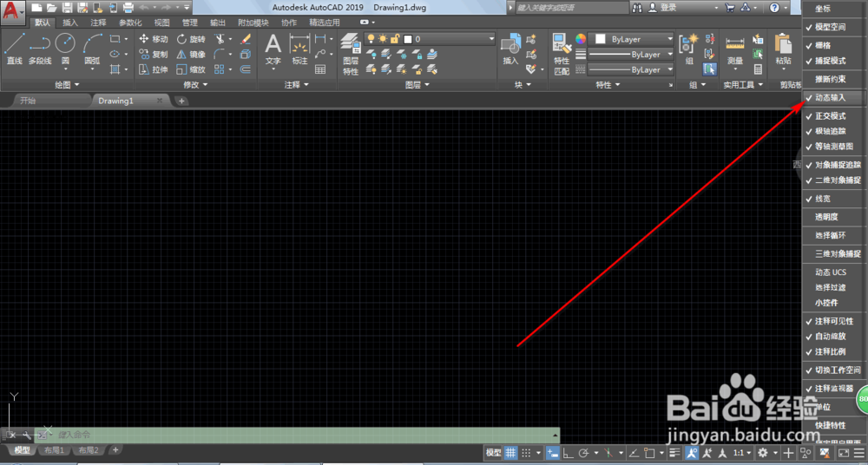
Task: Click the 移动 (Move) tool
Action: click(154, 39)
